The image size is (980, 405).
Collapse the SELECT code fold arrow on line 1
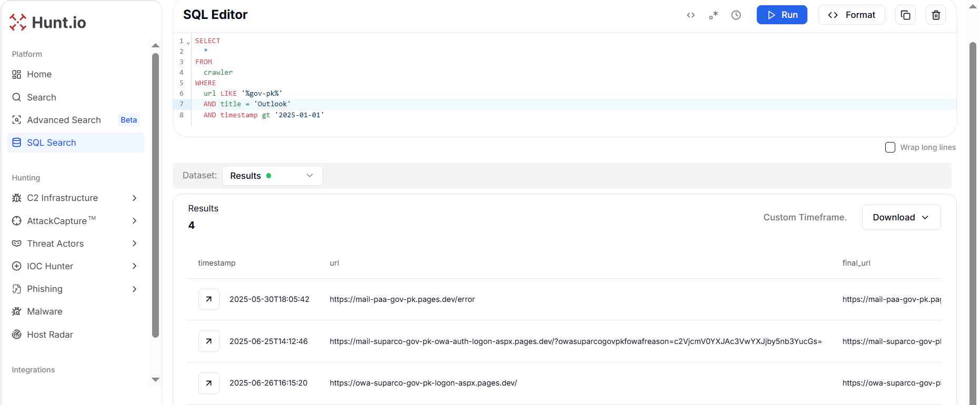tap(188, 42)
